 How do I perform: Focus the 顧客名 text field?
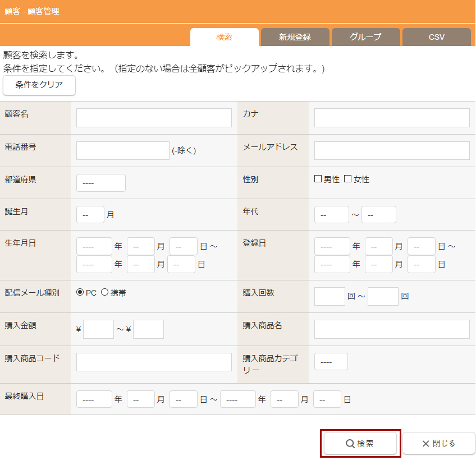click(154, 118)
